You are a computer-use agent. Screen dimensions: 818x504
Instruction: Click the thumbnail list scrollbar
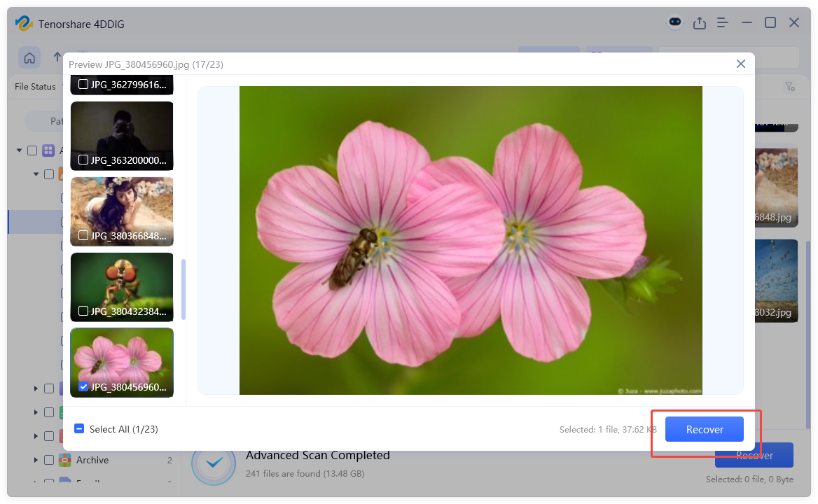(183, 289)
